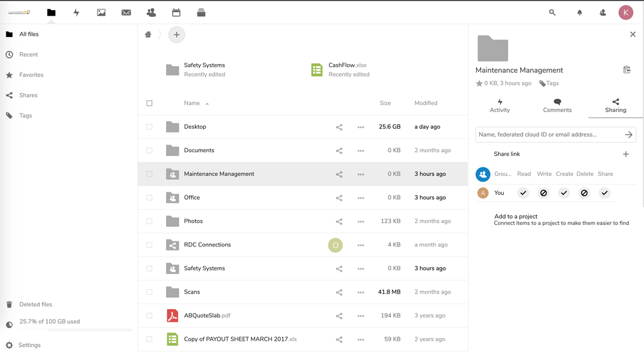Toggle Create permission for You
The image size is (644, 352).
pyautogui.click(x=564, y=193)
